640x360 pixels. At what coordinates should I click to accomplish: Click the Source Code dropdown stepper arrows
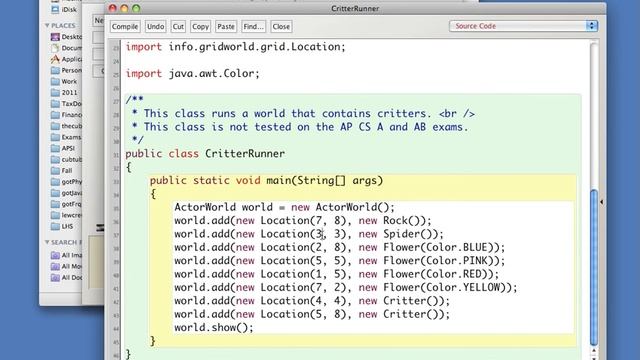[x=592, y=26]
